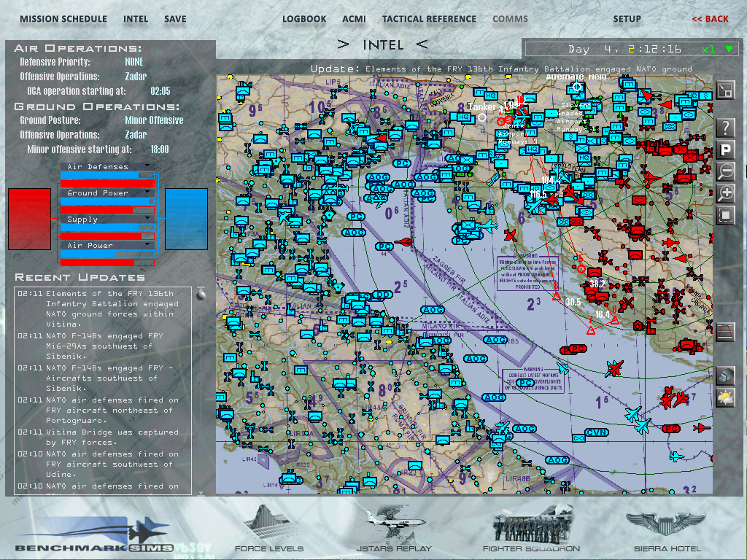
Task: Select the DD ship marker on map
Action: (382, 295)
